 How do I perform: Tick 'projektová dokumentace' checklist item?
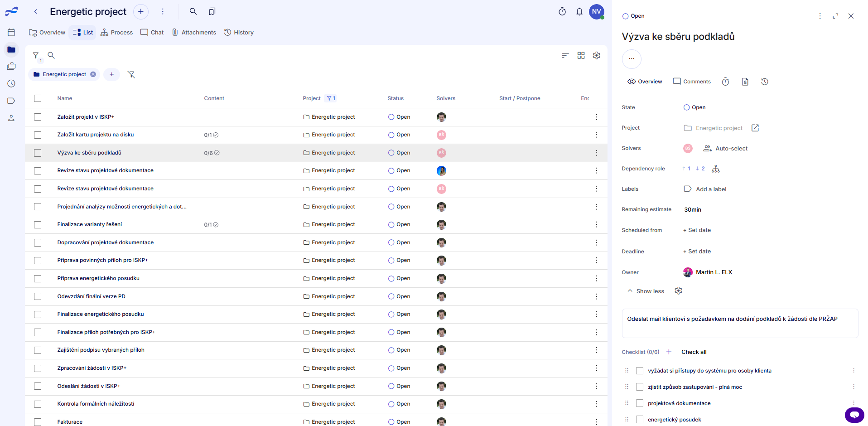639,403
